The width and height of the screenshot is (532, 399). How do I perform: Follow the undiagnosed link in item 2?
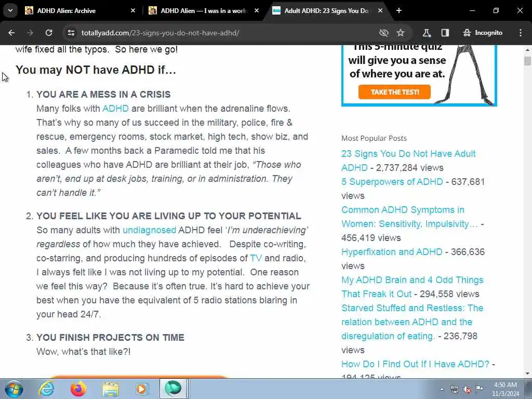tap(149, 230)
